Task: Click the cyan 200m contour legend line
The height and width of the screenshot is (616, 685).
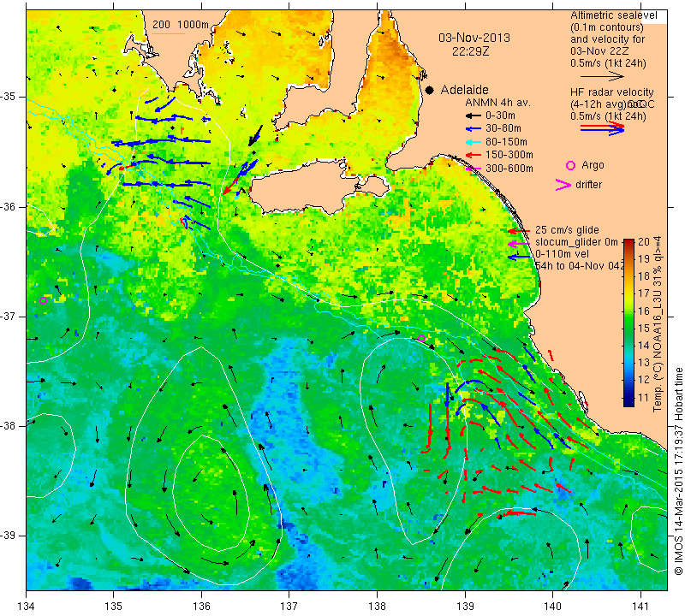Action: pyautogui.click(x=168, y=33)
